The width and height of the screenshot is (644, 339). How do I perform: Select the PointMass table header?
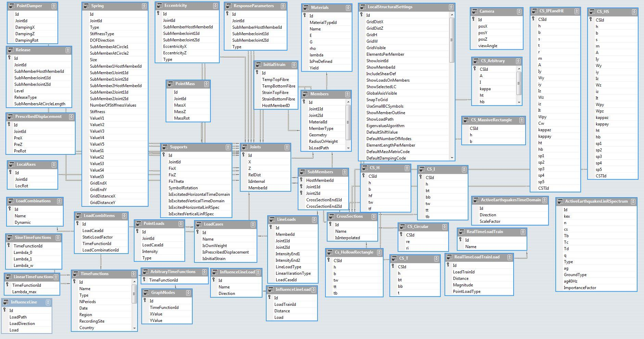coord(188,84)
